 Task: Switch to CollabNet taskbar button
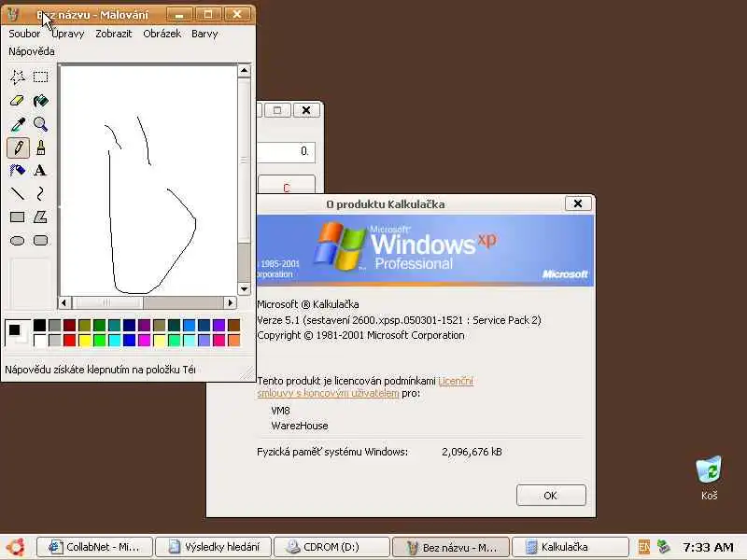(95, 547)
